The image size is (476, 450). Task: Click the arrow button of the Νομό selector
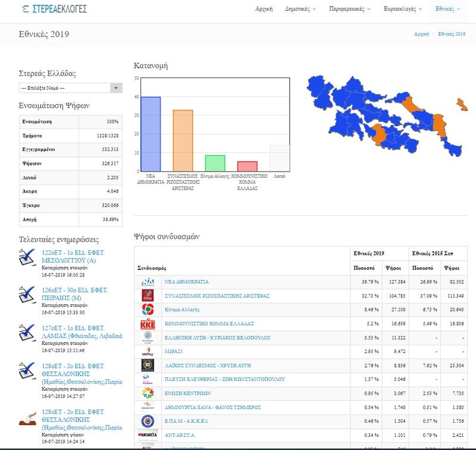116,88
